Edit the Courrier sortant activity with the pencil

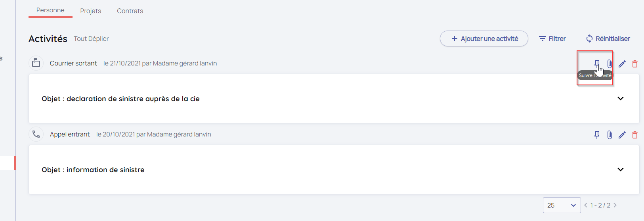622,63
